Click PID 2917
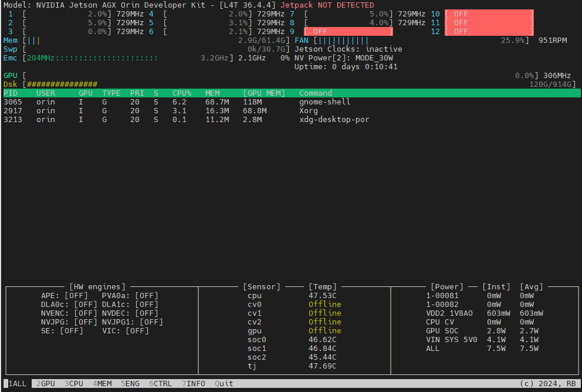 click(13, 111)
